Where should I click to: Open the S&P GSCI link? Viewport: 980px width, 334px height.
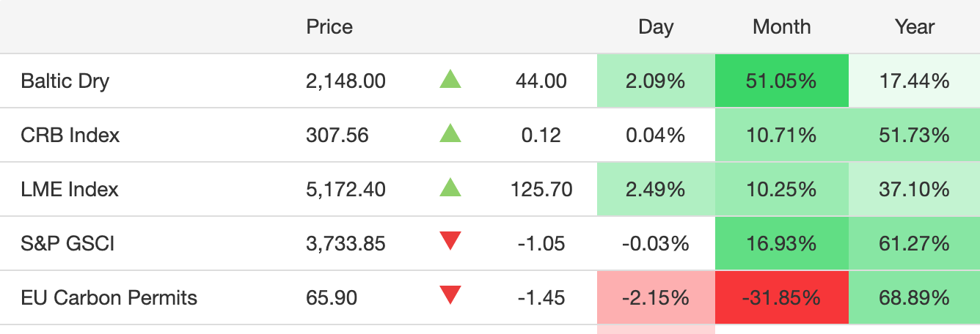pyautogui.click(x=67, y=243)
